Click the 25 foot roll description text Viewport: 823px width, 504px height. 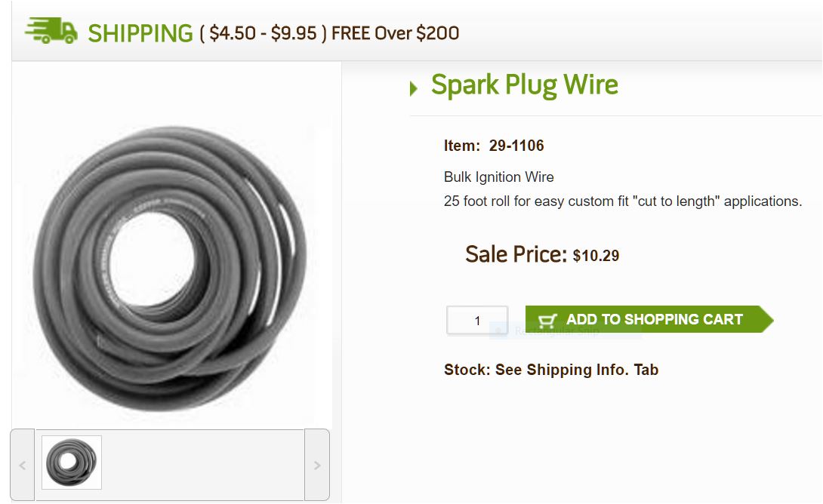[623, 201]
